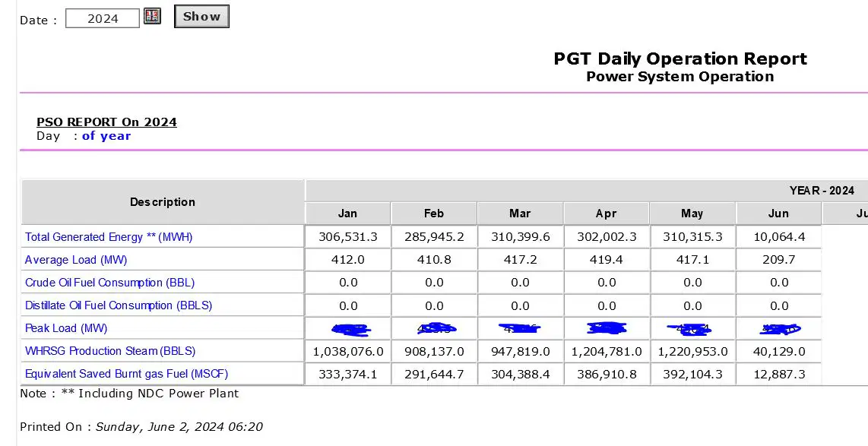Open Distillate Oil Fuel Consumption (BBLS) link
Viewport: 868px width, 446px height.
tap(119, 305)
